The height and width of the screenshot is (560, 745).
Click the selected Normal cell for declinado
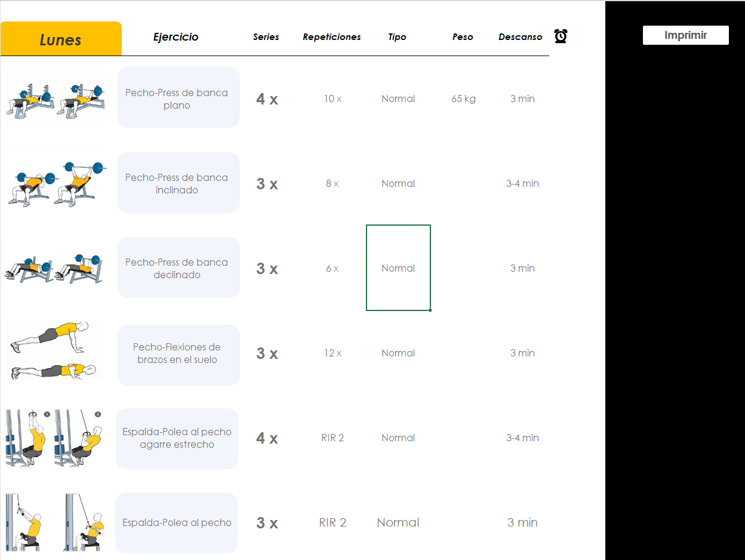(398, 268)
